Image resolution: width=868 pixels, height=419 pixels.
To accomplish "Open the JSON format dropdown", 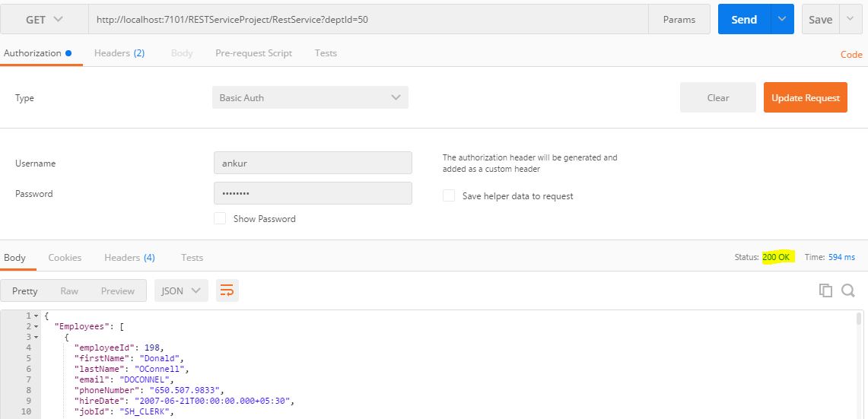I will [181, 290].
